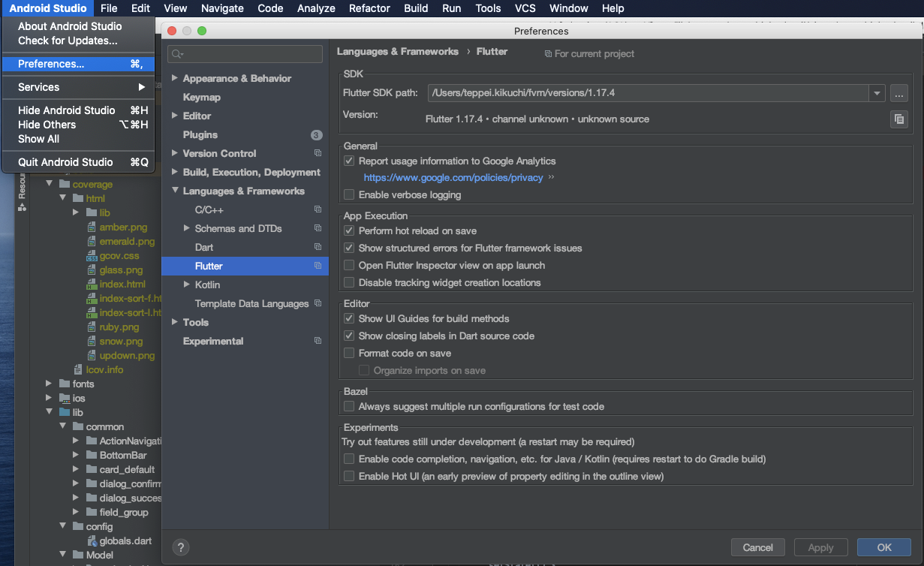Select gcov.css file in project tree

119,255
